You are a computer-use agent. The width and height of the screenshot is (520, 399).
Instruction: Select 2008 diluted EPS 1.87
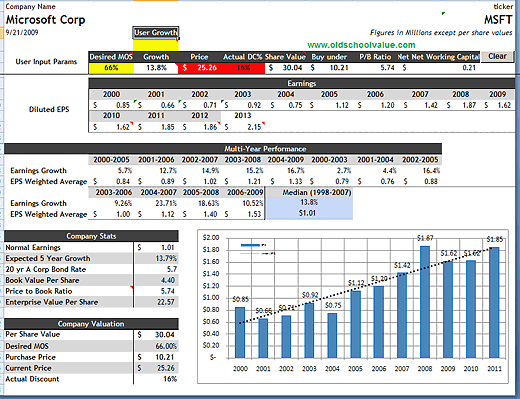tap(461, 105)
